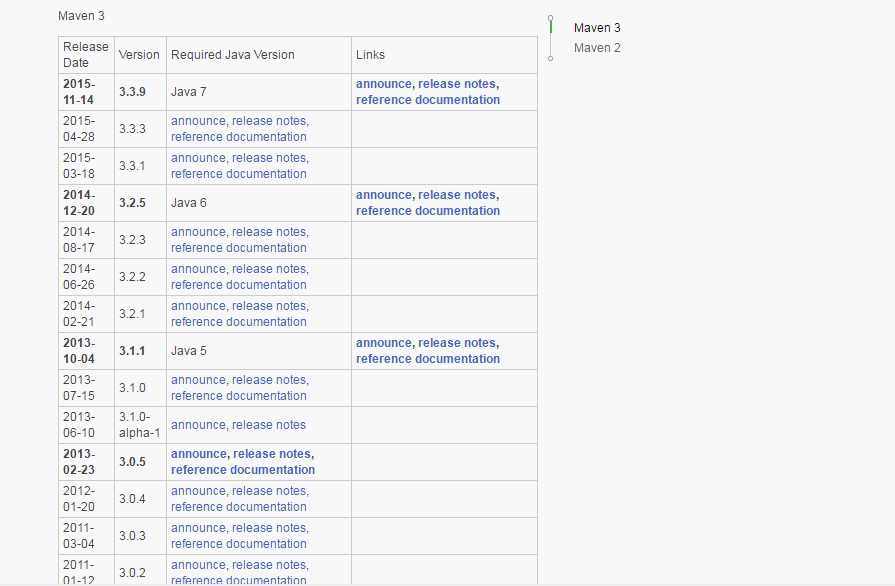The image size is (895, 586).
Task: Open release notes for version 3.0.3
Action: tap(268, 528)
